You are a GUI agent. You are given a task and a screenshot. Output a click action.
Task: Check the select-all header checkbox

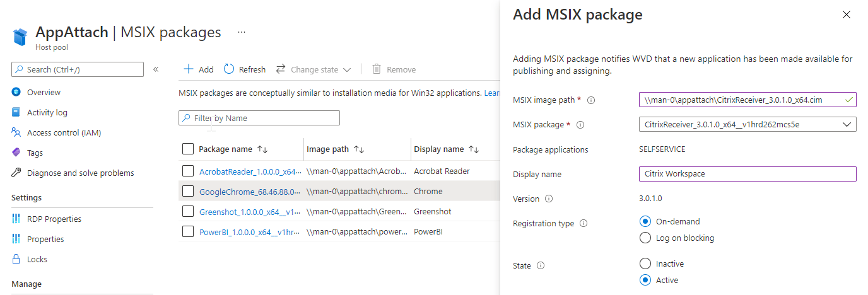(x=188, y=149)
